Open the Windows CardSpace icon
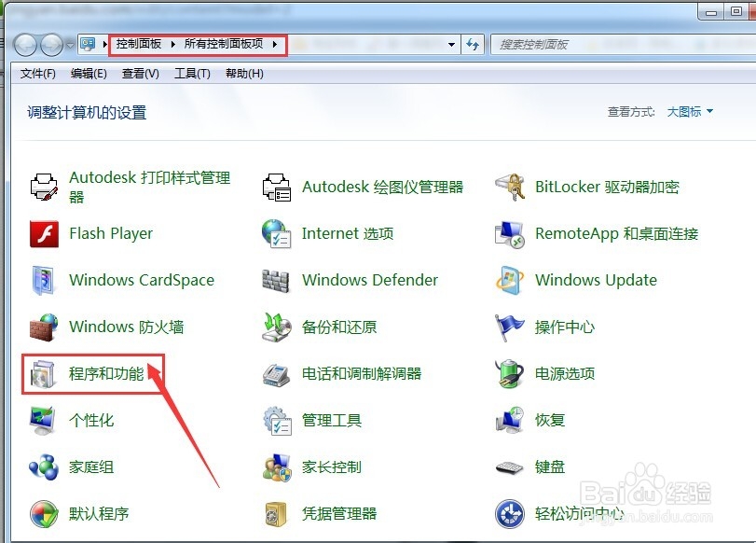The width and height of the screenshot is (756, 543). [x=44, y=280]
